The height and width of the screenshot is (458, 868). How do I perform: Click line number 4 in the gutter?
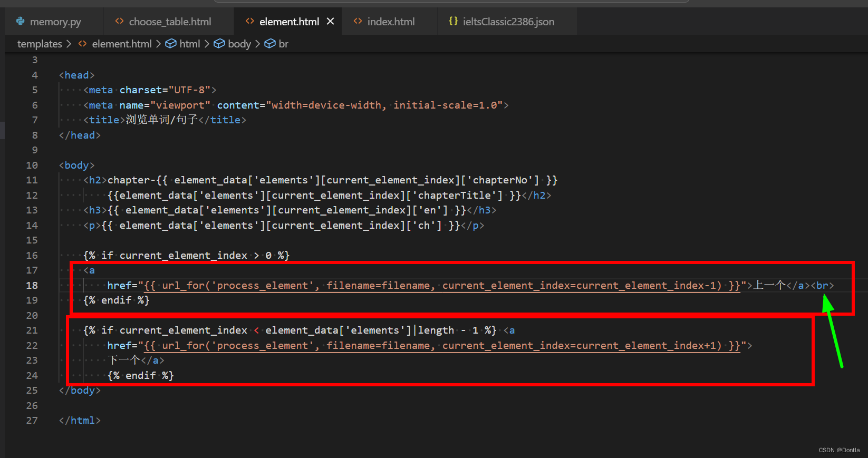35,75
